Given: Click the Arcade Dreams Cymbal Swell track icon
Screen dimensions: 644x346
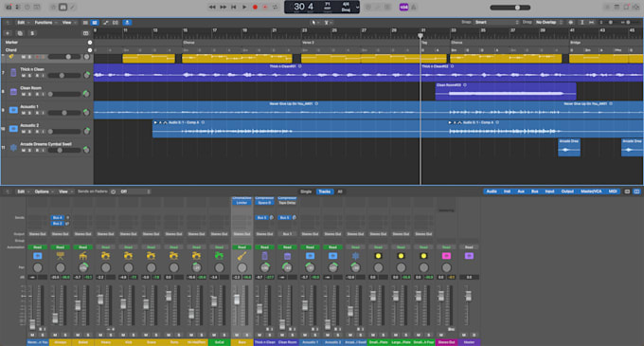Looking at the screenshot, I should [13, 148].
